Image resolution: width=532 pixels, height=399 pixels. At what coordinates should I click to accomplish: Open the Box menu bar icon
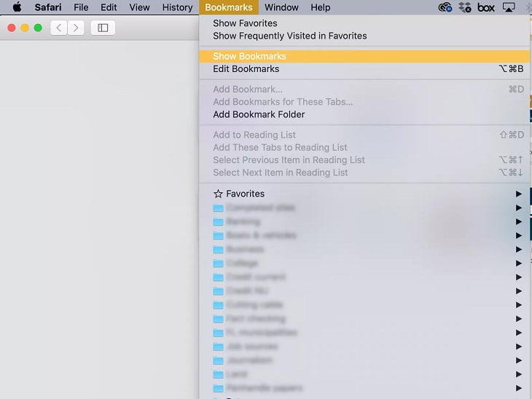[485, 7]
